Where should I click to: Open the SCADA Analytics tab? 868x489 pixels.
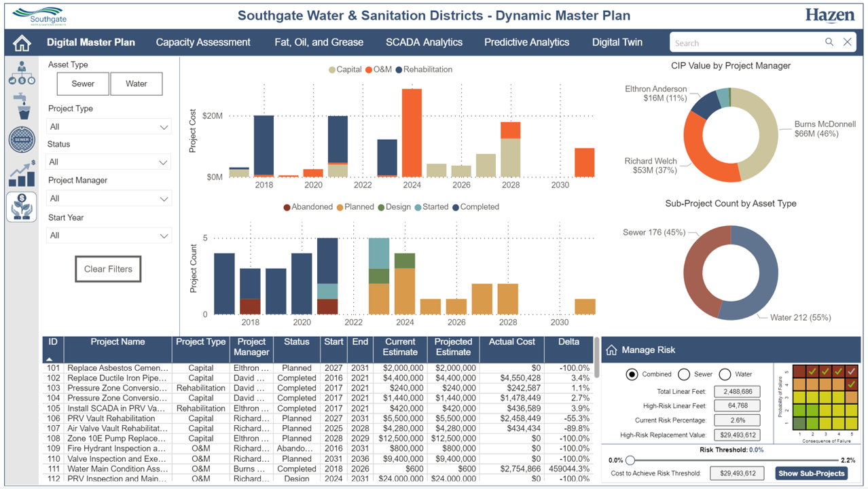pos(424,42)
